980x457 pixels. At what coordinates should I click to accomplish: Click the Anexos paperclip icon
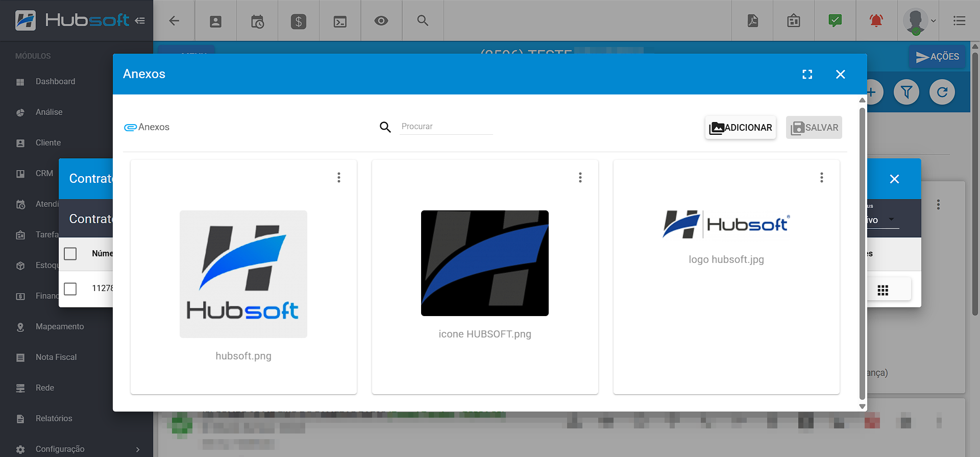pos(130,127)
